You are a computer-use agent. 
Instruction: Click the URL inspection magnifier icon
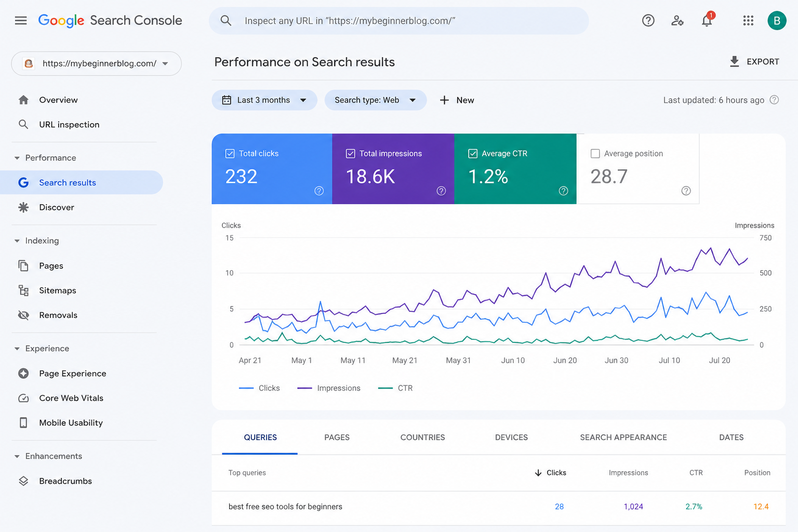[23, 124]
